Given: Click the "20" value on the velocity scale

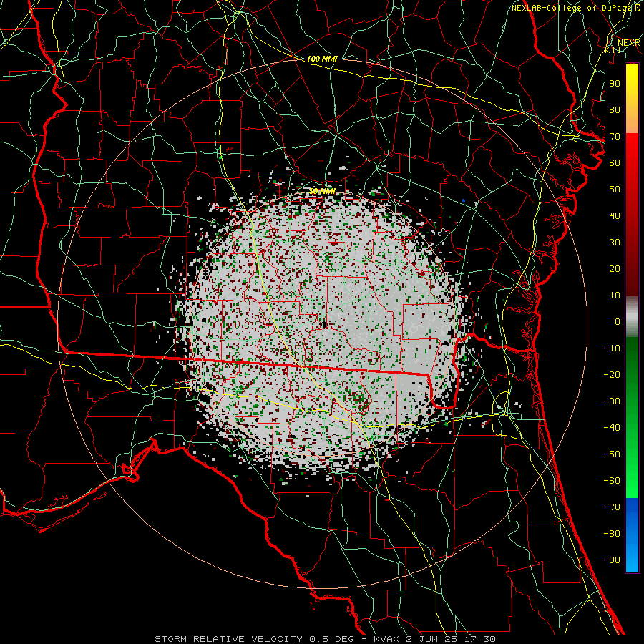Looking at the screenshot, I should [615, 268].
